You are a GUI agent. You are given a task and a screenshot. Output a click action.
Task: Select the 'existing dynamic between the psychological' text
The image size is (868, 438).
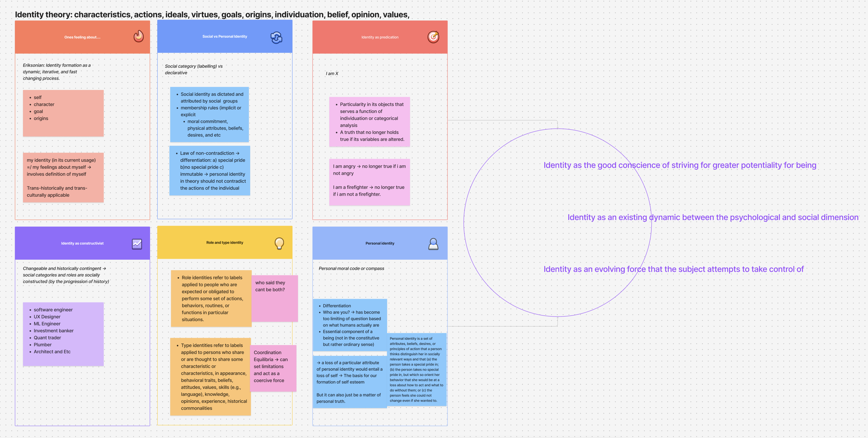click(x=713, y=218)
